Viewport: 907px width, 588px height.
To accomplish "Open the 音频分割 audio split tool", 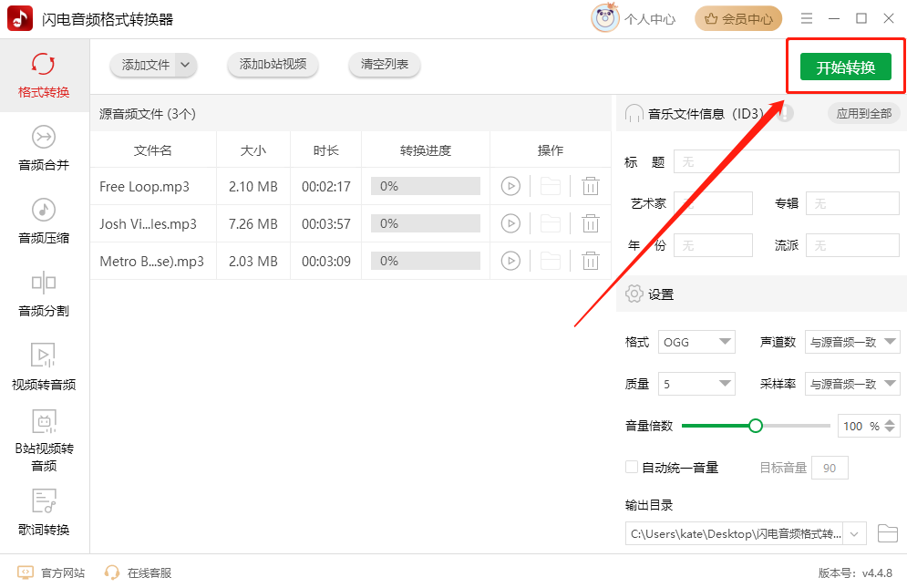I will click(44, 294).
